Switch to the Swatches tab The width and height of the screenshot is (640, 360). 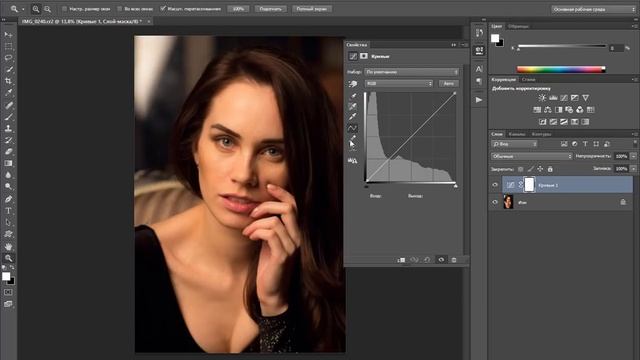pyautogui.click(x=518, y=26)
